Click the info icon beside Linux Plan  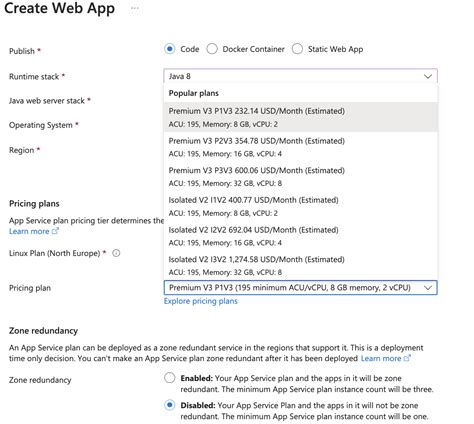click(116, 253)
